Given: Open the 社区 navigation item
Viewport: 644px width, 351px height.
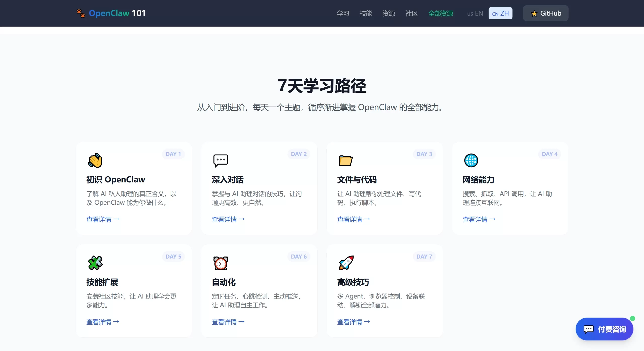Looking at the screenshot, I should point(411,13).
